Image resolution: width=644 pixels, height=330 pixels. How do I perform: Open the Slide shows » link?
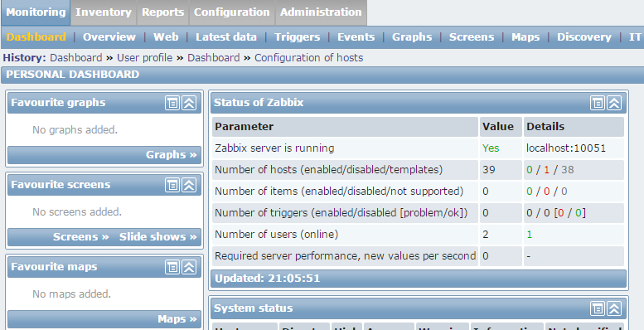point(158,237)
